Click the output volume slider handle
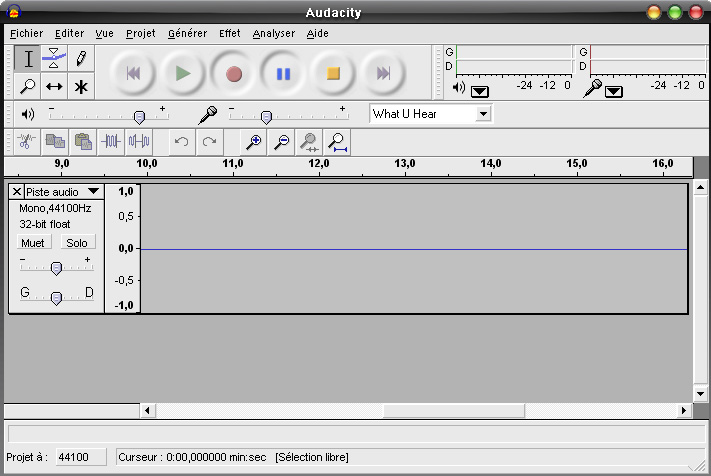The width and height of the screenshot is (711, 476). click(140, 117)
